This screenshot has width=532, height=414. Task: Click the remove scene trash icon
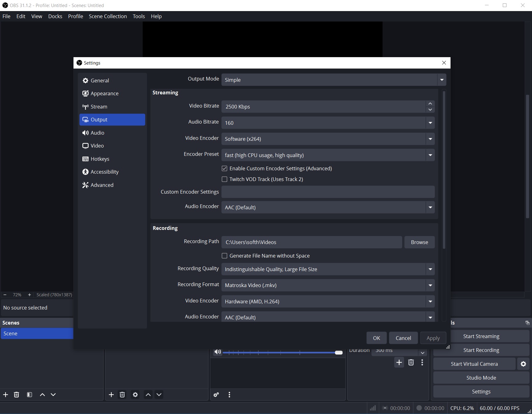[17, 395]
